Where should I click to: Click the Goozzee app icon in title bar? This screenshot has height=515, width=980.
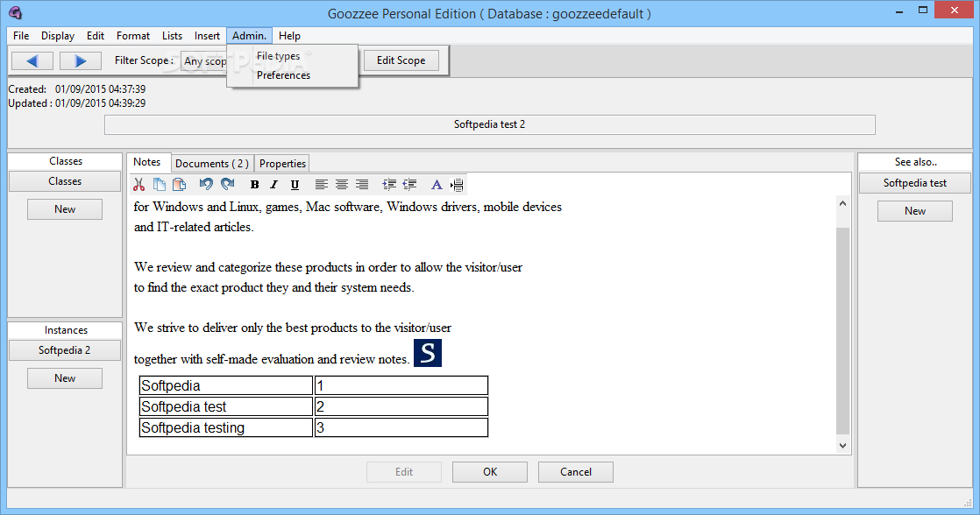(15, 12)
